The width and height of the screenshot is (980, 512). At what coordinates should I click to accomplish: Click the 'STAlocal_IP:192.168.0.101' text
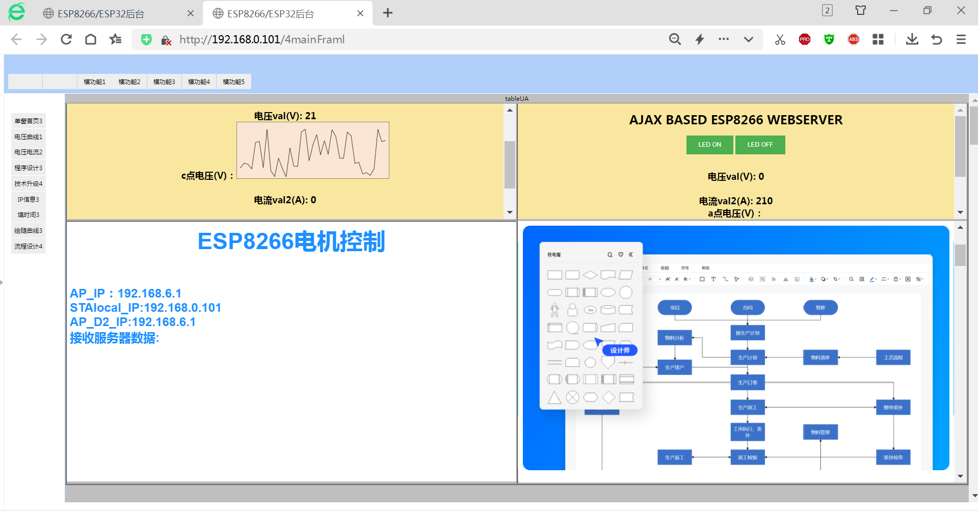145,308
